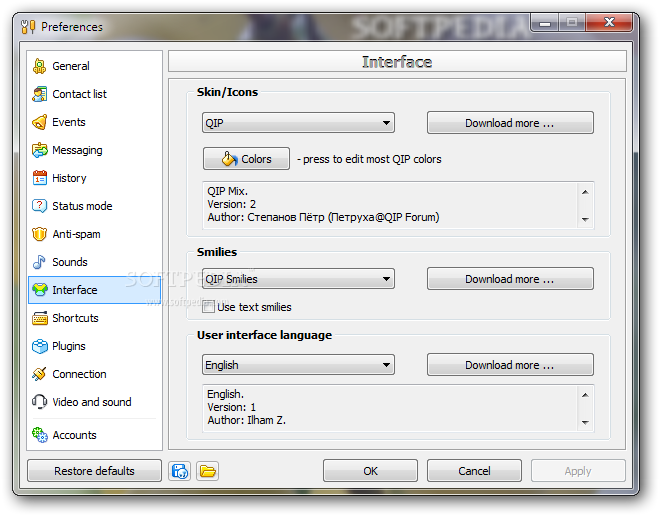Click the Contact list sidebar icon
This screenshot has width=660, height=516.
click(40, 94)
